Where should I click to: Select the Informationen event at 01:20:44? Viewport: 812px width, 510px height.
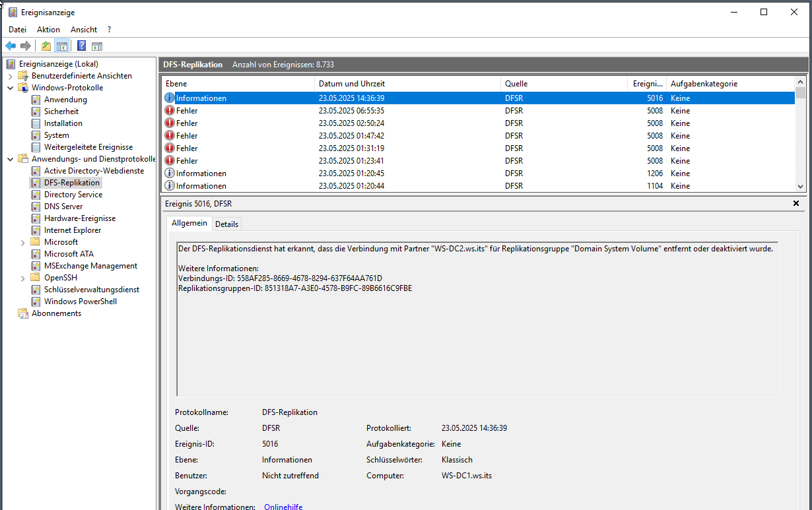[x=479, y=186]
